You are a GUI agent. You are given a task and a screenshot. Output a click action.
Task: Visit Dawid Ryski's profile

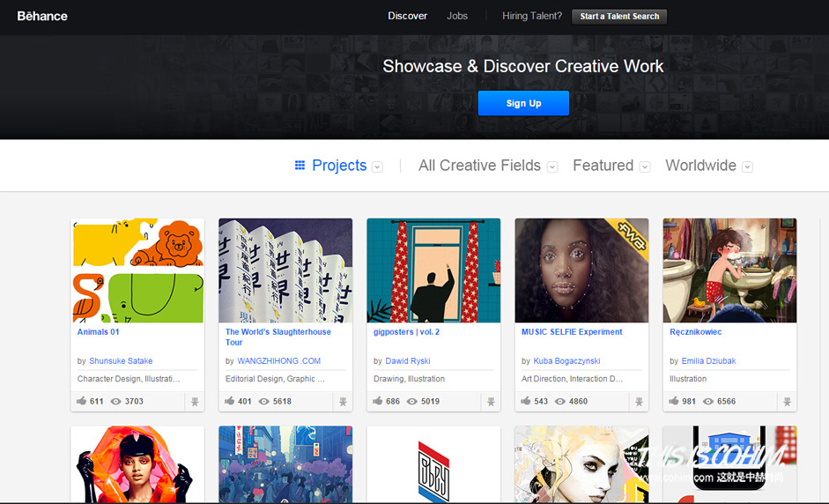pyautogui.click(x=408, y=361)
